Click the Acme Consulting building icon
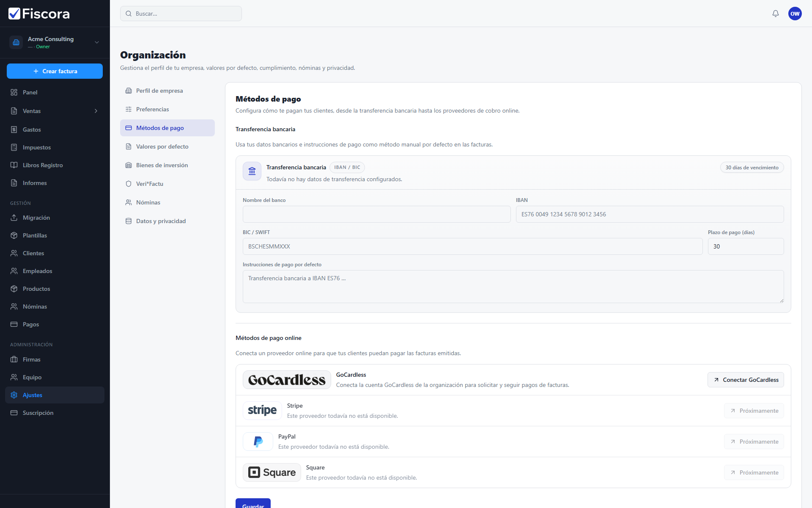812x508 pixels. pos(16,42)
